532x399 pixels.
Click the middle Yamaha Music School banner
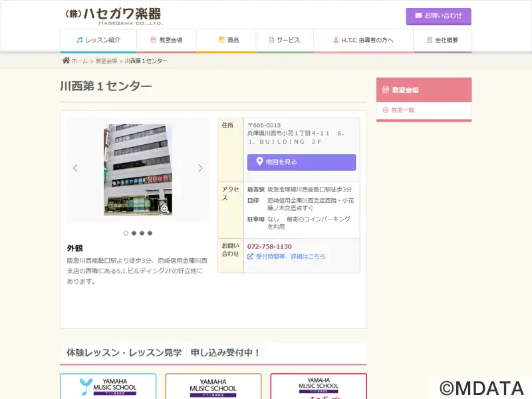213,386
